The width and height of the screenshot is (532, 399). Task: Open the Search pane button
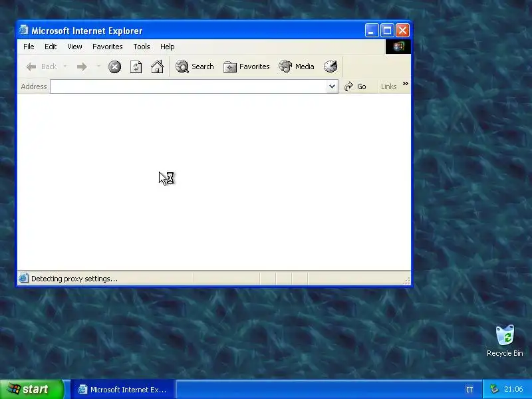(195, 66)
